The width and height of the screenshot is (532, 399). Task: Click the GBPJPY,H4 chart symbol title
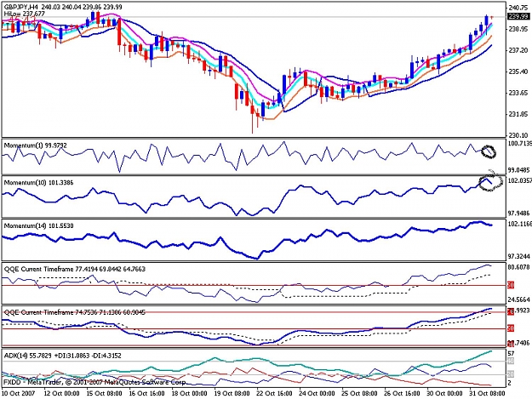click(21, 7)
